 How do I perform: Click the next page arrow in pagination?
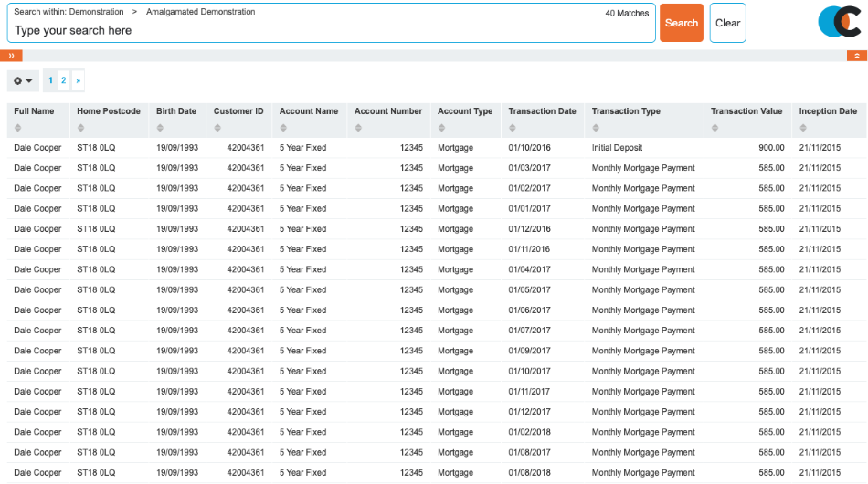click(78, 80)
